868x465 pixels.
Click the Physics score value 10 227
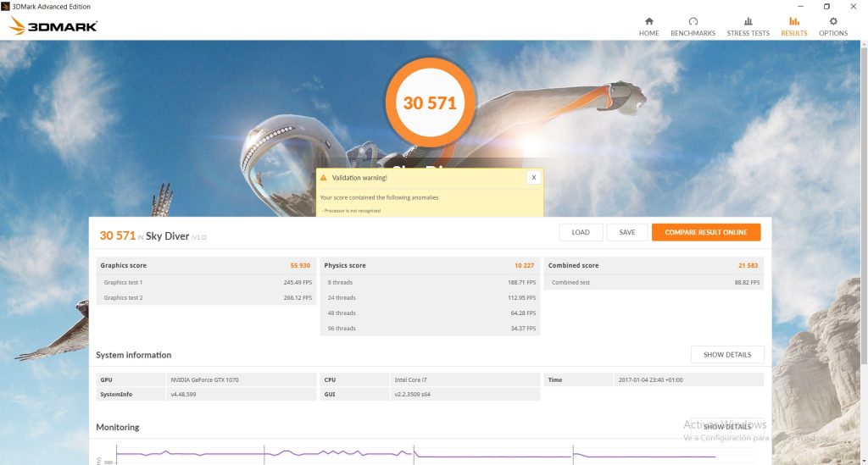coord(524,265)
